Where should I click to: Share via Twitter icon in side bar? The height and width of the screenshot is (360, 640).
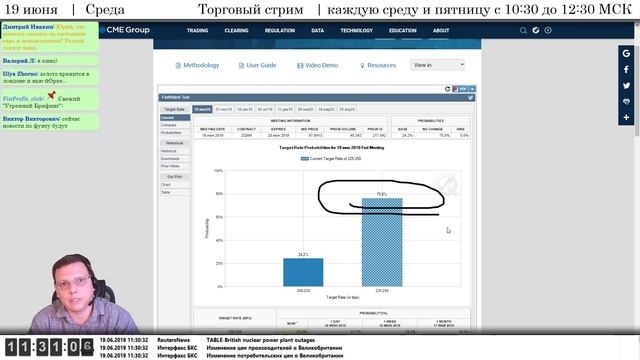[x=626, y=85]
